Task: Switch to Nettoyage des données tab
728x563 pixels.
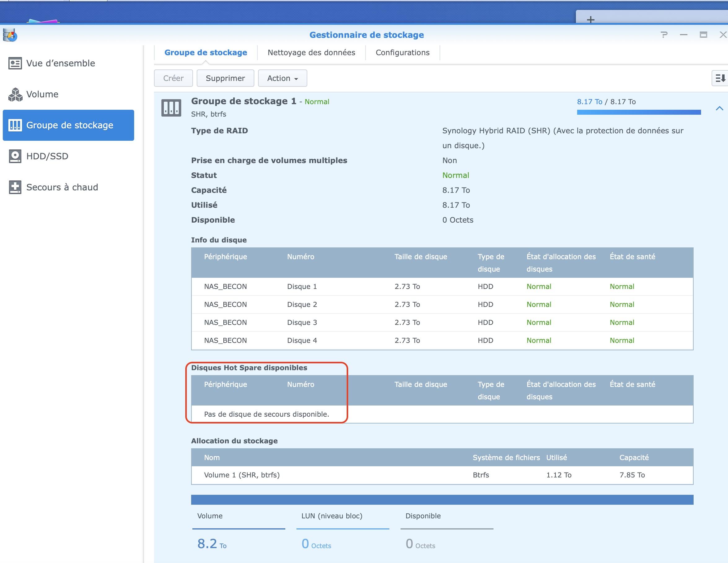Action: (311, 52)
